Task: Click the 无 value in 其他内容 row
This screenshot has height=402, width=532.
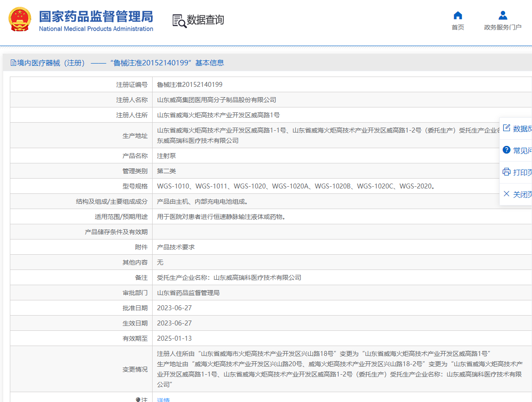Action: pyautogui.click(x=160, y=262)
